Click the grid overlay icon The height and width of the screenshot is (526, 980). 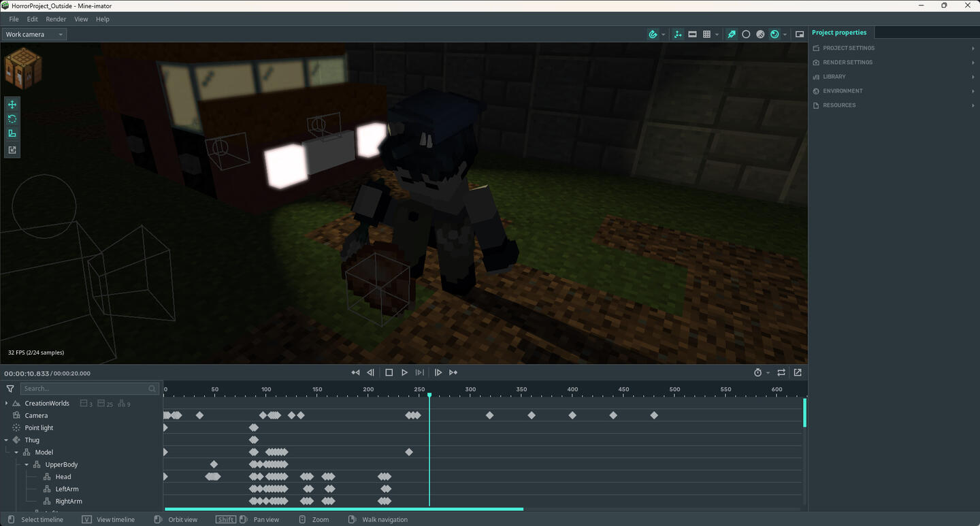coord(706,34)
